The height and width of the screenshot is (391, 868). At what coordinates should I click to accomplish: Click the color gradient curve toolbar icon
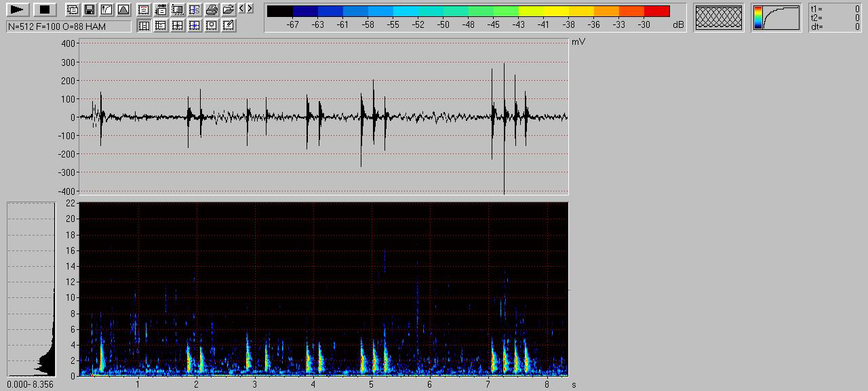pos(106,10)
